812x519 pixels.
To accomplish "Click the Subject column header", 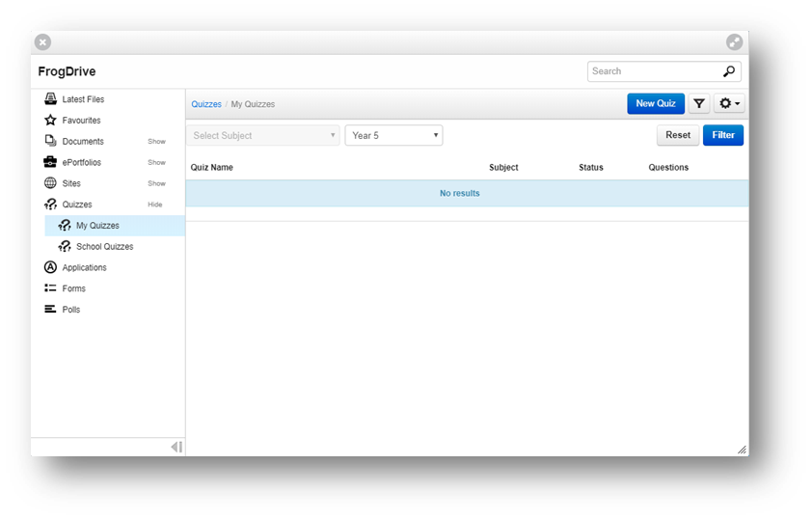I will [x=503, y=167].
